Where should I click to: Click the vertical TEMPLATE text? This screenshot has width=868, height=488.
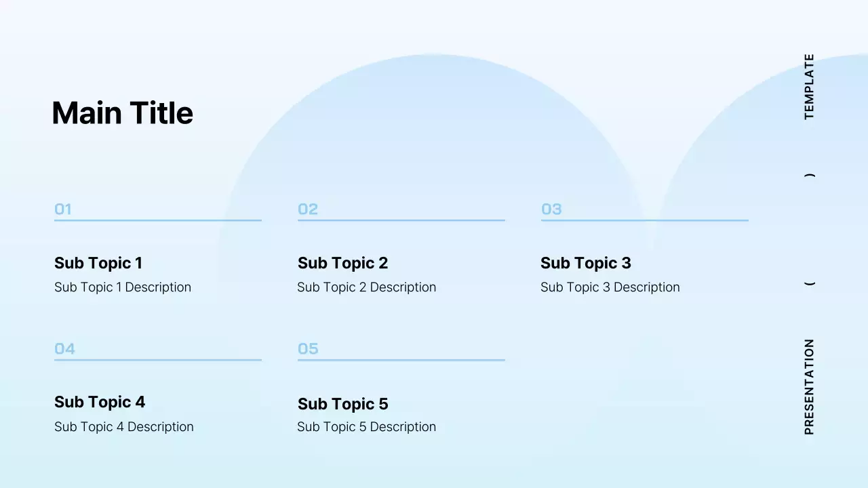pos(809,87)
